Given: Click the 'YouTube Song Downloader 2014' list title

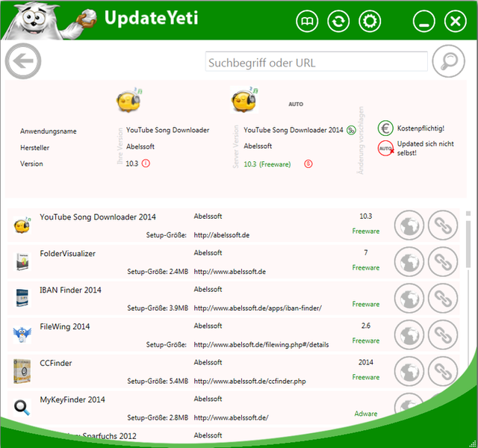Looking at the screenshot, I should pos(98,217).
